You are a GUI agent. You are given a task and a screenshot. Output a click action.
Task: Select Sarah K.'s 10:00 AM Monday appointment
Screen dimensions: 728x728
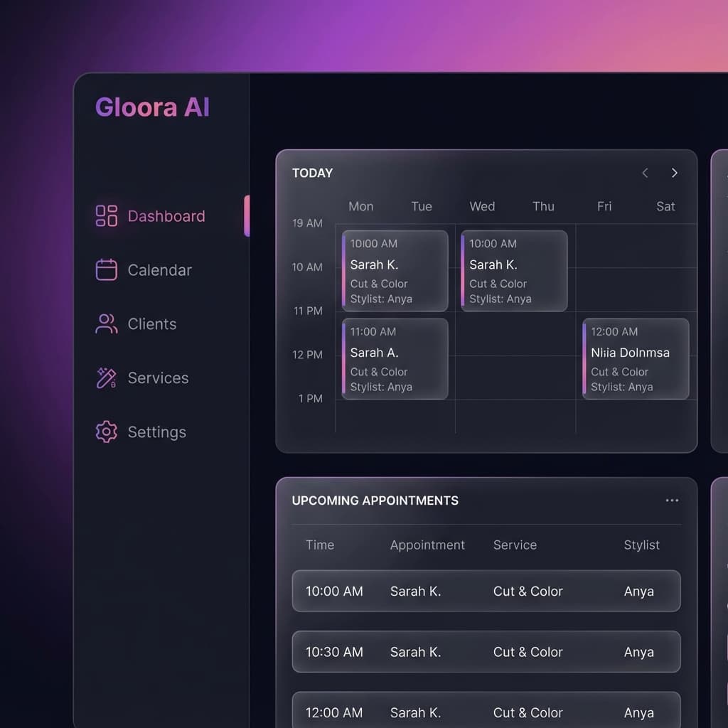pos(395,271)
